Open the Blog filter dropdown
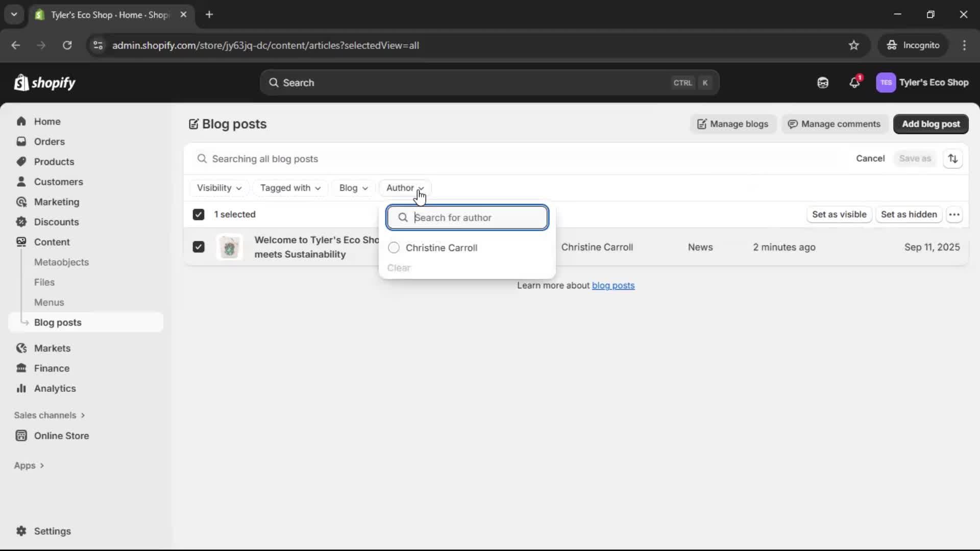Image resolution: width=980 pixels, height=551 pixels. pyautogui.click(x=353, y=188)
